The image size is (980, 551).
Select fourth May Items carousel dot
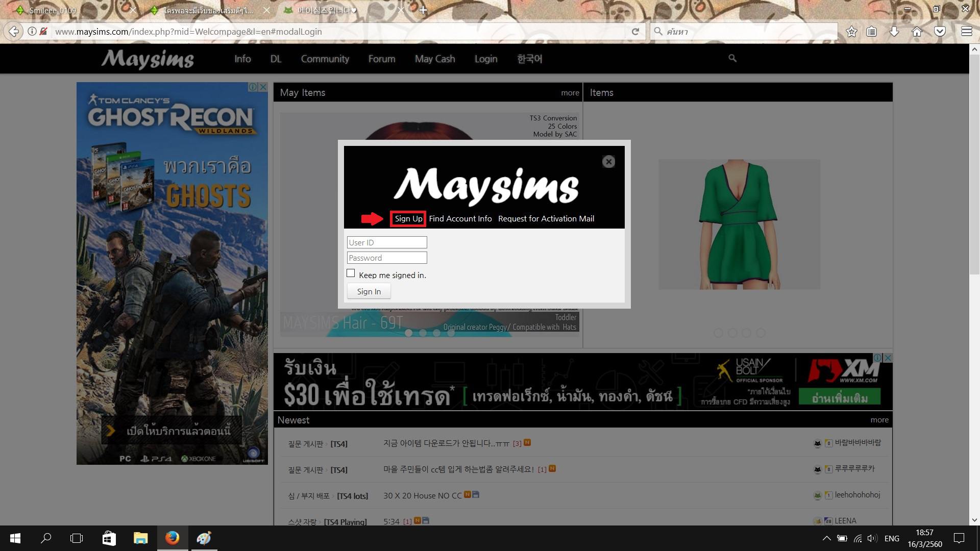(x=451, y=333)
